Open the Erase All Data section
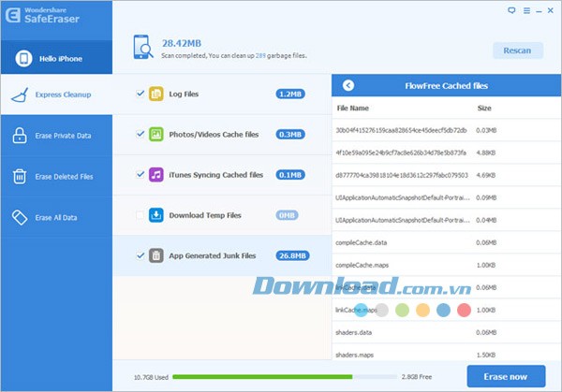This screenshot has height=392, width=562. (56, 217)
